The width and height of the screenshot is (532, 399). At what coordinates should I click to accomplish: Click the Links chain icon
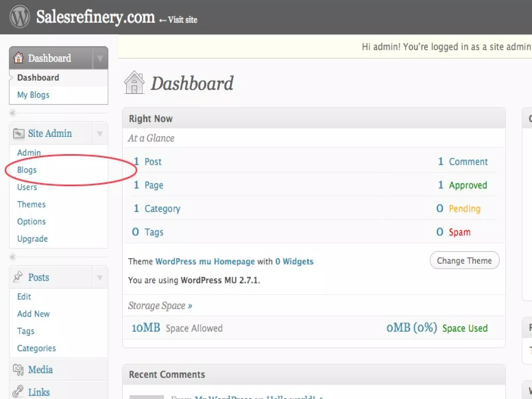pos(18,391)
